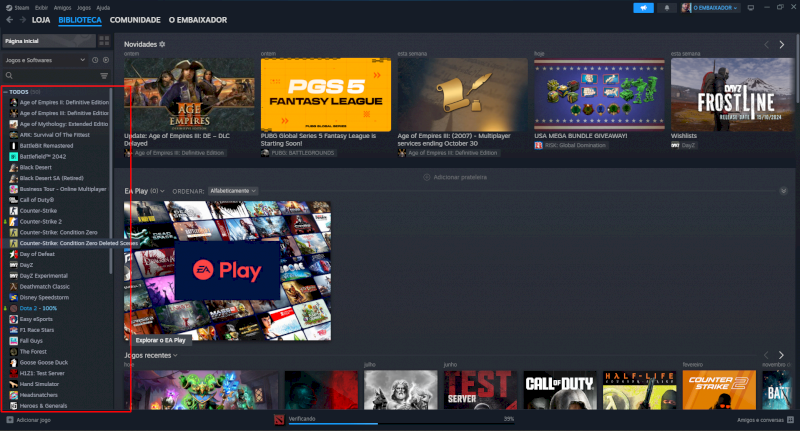The width and height of the screenshot is (800, 431).
Task: Click the Dota 2 list icon
Action: pyautogui.click(x=14, y=308)
